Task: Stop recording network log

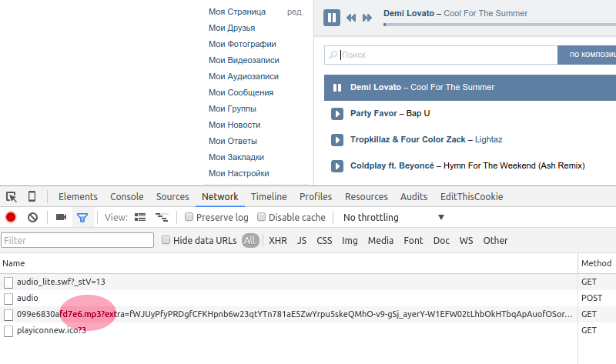Action: click(11, 217)
